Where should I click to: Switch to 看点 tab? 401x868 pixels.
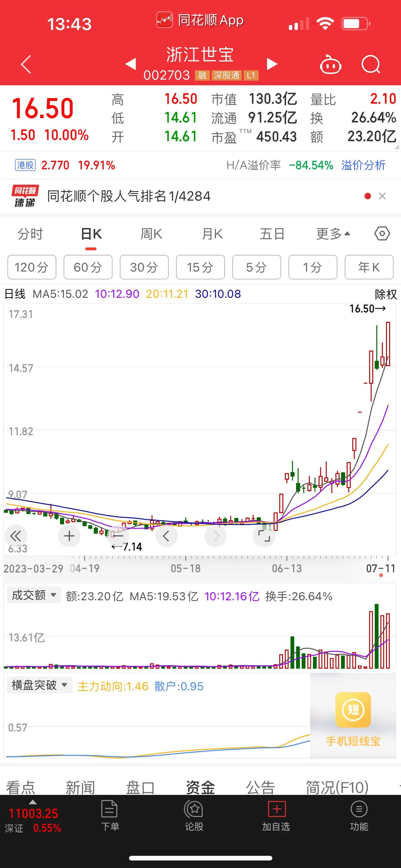pyautogui.click(x=21, y=787)
